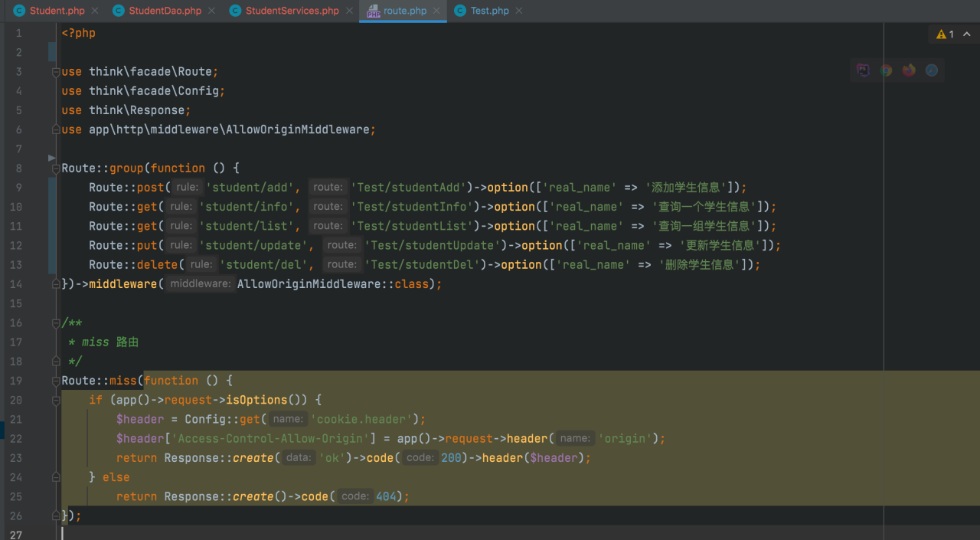
Task: Click the 'miss 路由' comment text
Action: click(110, 342)
